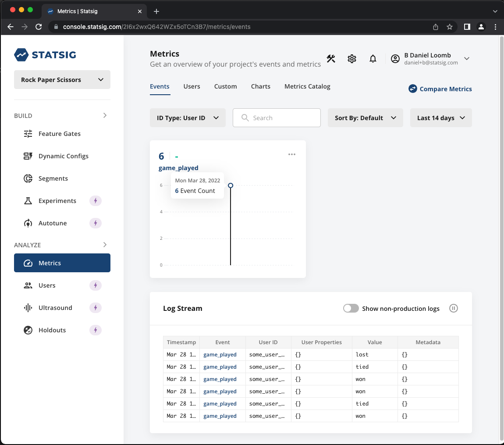Open the tools wrench-and-hammer icon

point(331,59)
